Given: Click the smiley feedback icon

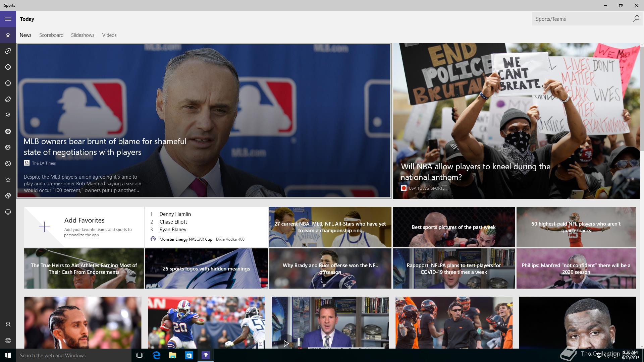Looking at the screenshot, I should (8, 212).
